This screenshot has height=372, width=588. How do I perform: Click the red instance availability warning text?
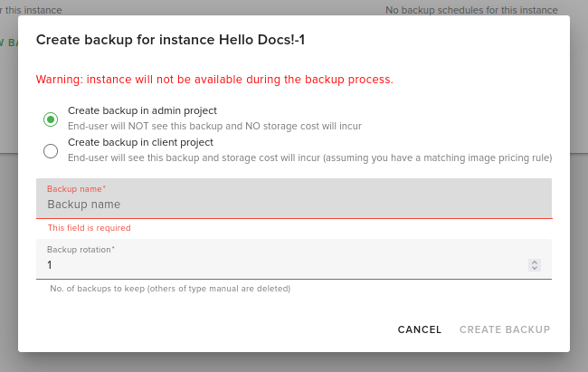coord(214,80)
